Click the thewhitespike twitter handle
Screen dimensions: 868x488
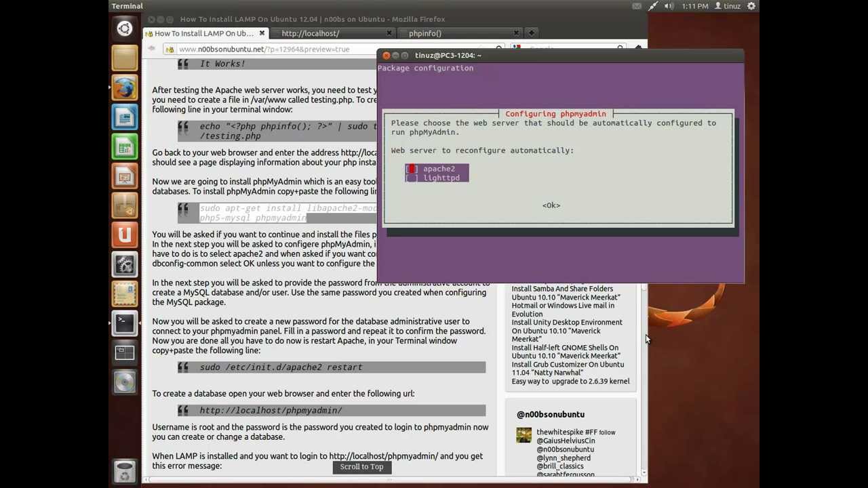click(x=560, y=432)
